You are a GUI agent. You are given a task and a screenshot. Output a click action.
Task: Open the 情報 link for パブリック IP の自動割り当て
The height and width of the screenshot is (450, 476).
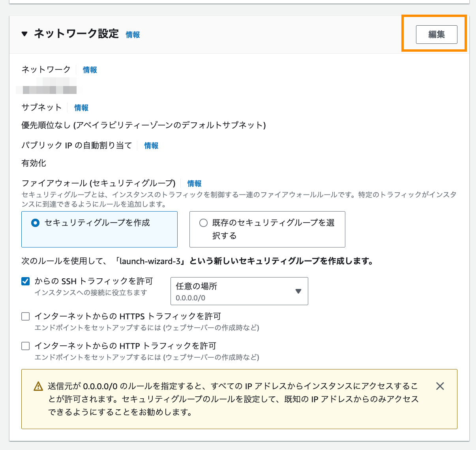(x=151, y=146)
